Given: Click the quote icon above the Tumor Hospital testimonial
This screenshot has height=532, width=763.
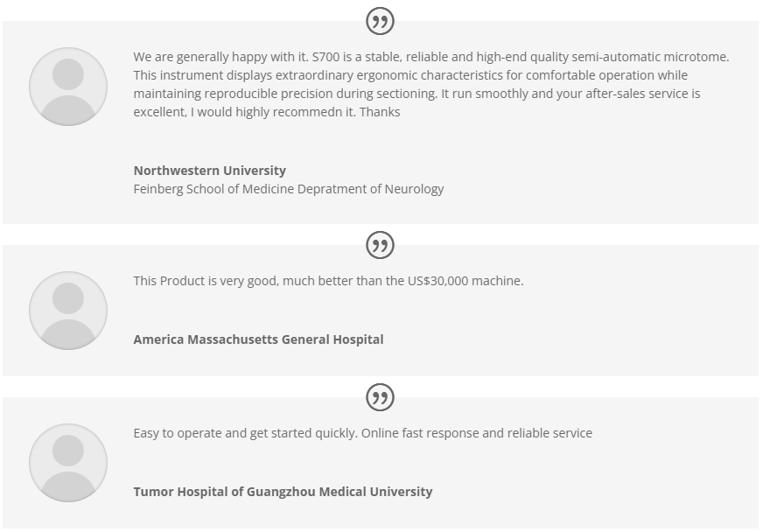Looking at the screenshot, I should point(380,397).
